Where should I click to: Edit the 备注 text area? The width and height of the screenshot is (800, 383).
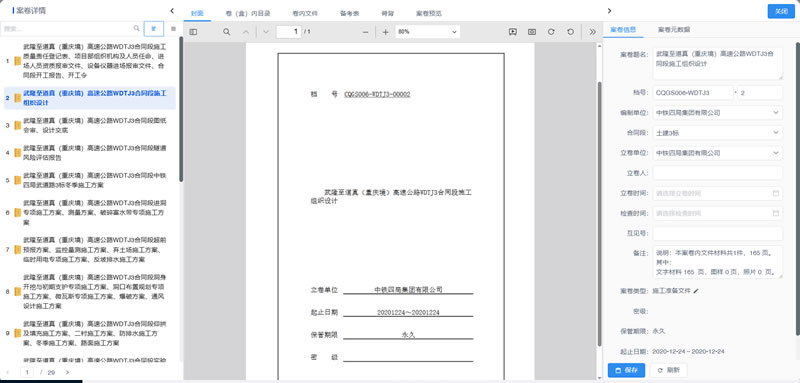point(717,262)
